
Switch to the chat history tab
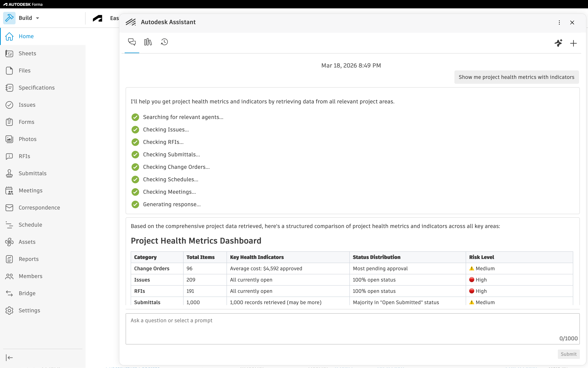164,42
